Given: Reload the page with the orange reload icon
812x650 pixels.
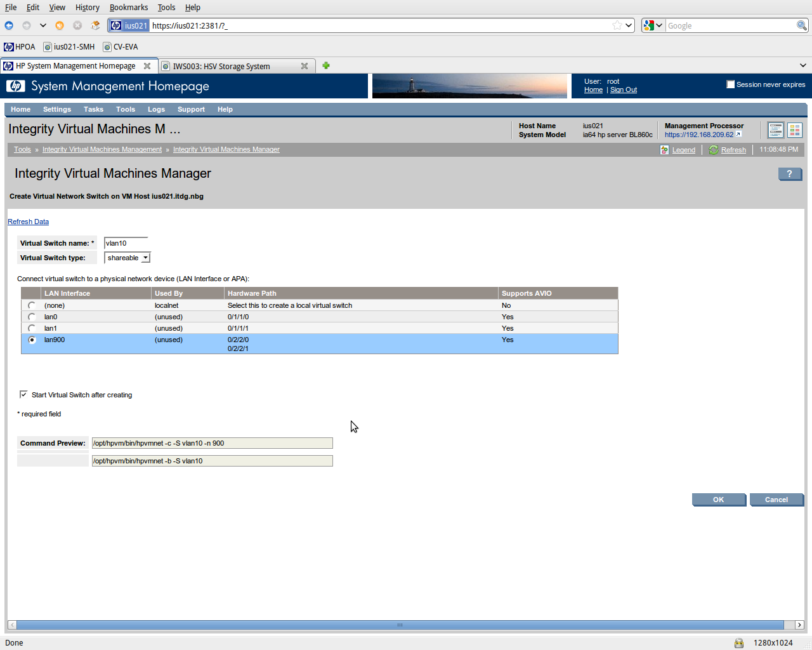Looking at the screenshot, I should [x=60, y=25].
